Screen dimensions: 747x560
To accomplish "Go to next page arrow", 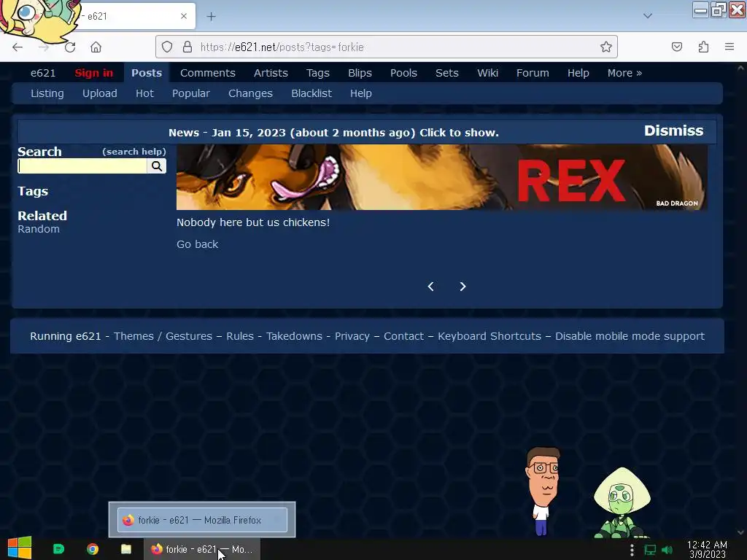I will point(462,286).
